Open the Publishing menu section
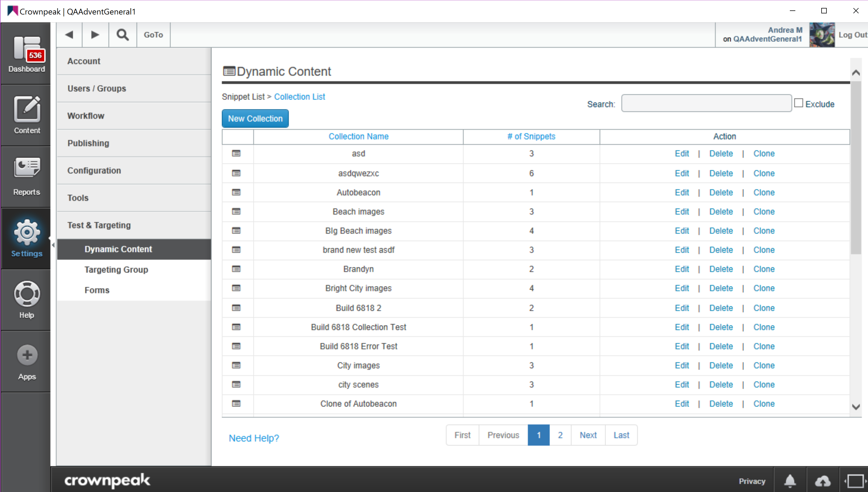Image resolution: width=868 pixels, height=492 pixels. point(134,143)
